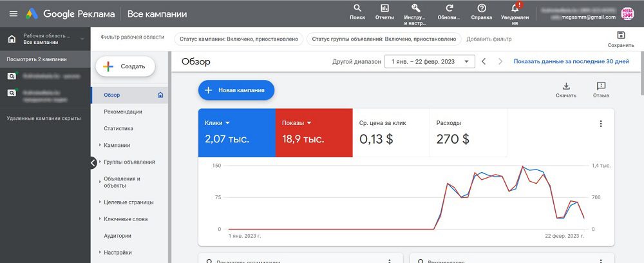The image size is (644, 263).
Task: Click the workspace home icon on the left
Action: point(12,39)
